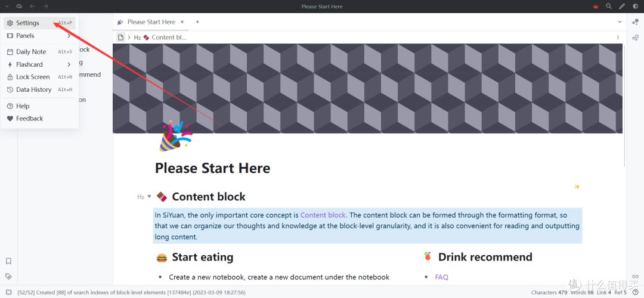This screenshot has height=298, width=644.
Task: Go back with the left arrow
Action: 32,6
